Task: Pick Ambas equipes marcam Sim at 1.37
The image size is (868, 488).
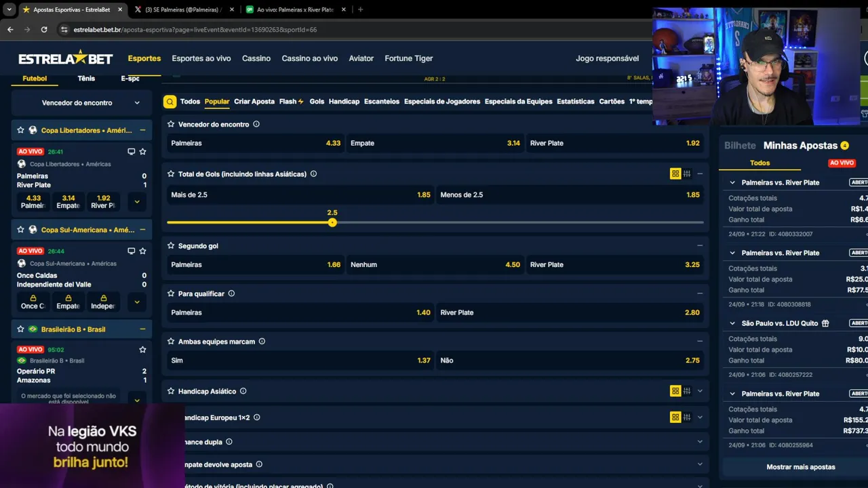Action: [x=300, y=361]
